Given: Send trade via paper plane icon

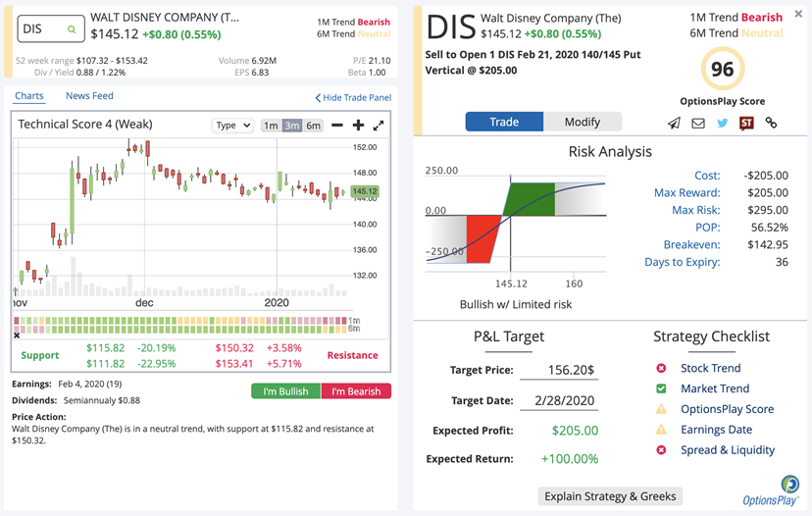Looking at the screenshot, I should tap(674, 123).
